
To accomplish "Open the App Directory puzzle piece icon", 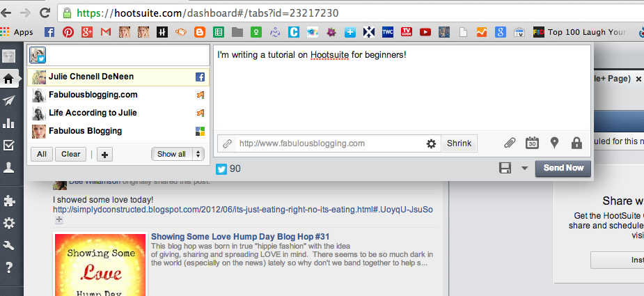I will pyautogui.click(x=8, y=201).
